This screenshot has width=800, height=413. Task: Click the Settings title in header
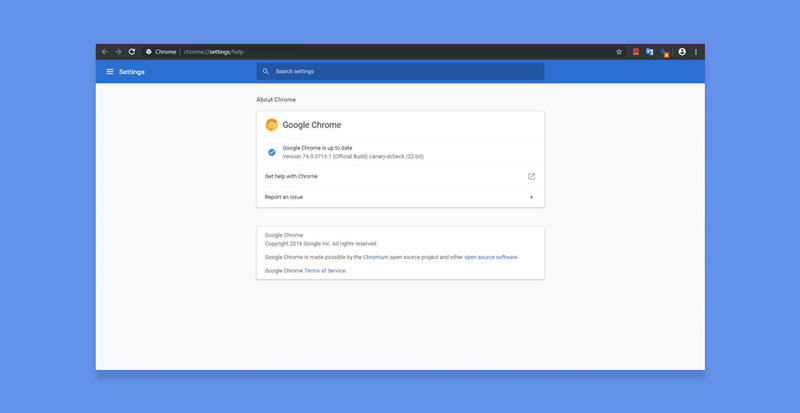132,72
